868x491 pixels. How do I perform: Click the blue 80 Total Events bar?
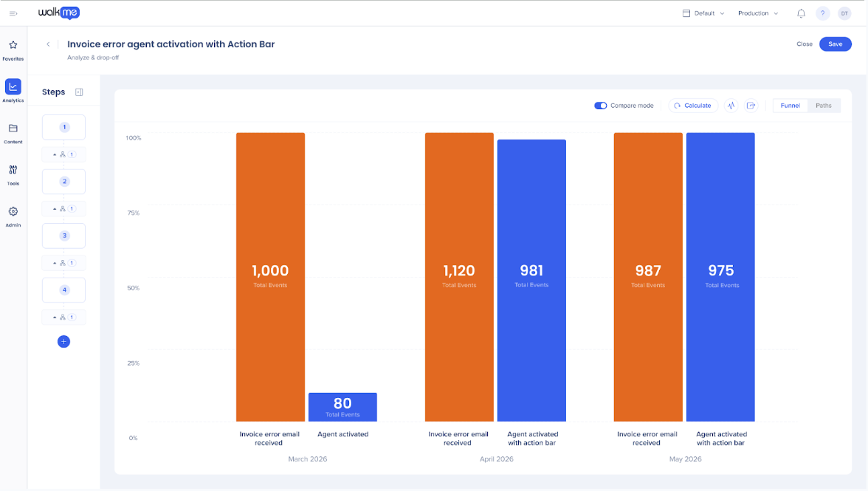tap(342, 407)
